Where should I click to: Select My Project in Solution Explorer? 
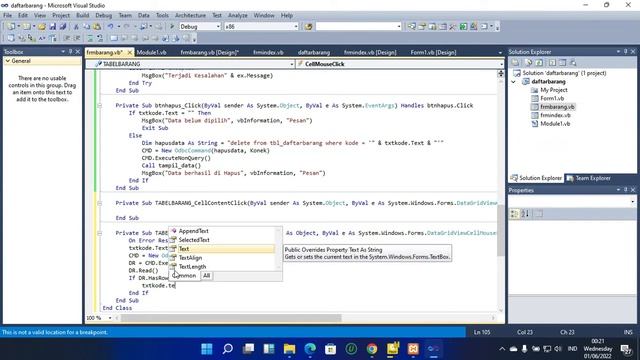pyautogui.click(x=553, y=90)
